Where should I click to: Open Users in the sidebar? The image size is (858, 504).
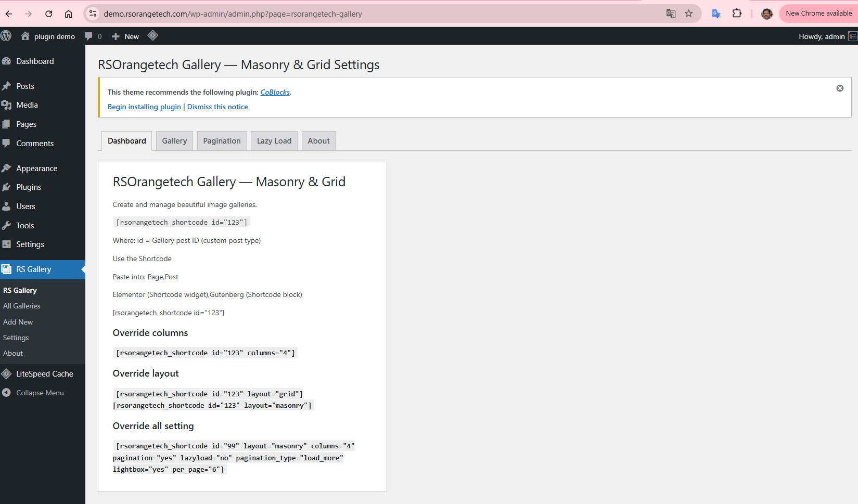(x=43, y=206)
